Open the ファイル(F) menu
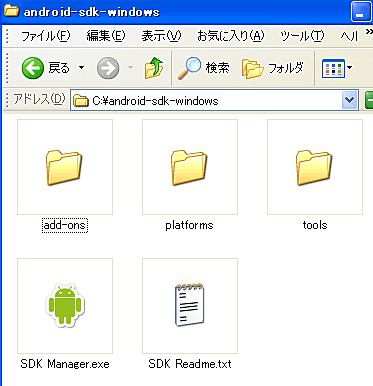Image resolution: width=373 pixels, height=386 pixels. point(45,36)
